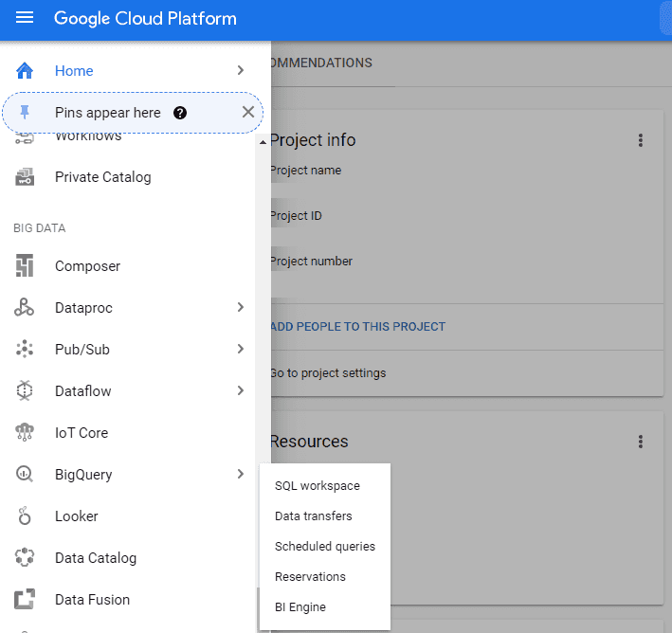Dismiss the Pins appear here banner

click(x=248, y=112)
